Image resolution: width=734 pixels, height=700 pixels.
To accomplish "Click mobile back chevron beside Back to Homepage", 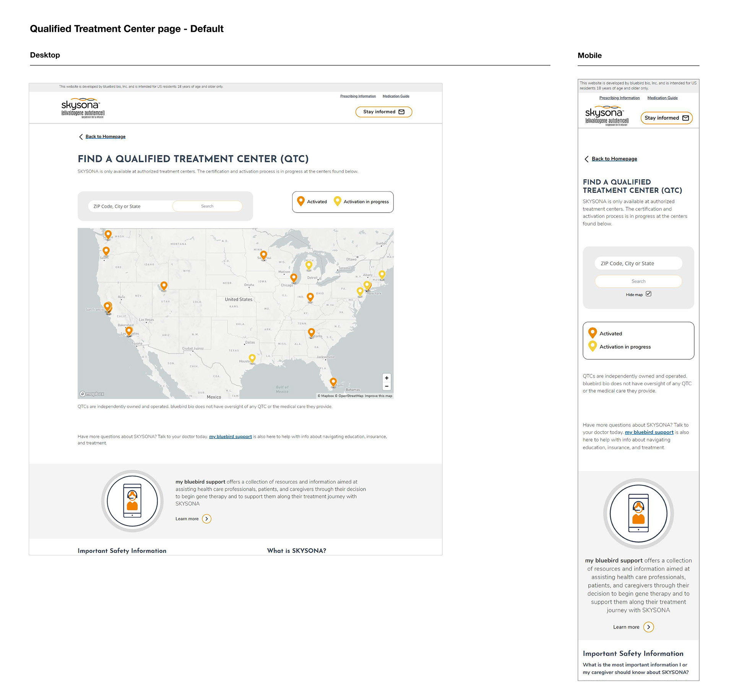I will pyautogui.click(x=586, y=159).
